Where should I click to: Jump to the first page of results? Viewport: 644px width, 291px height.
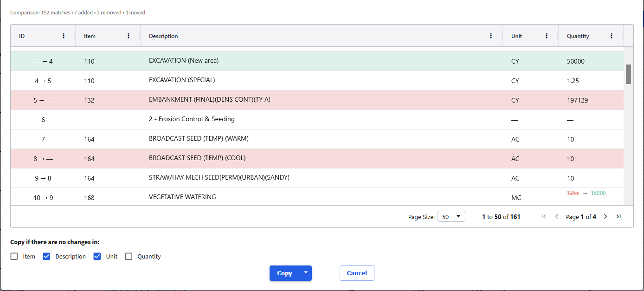click(x=543, y=216)
